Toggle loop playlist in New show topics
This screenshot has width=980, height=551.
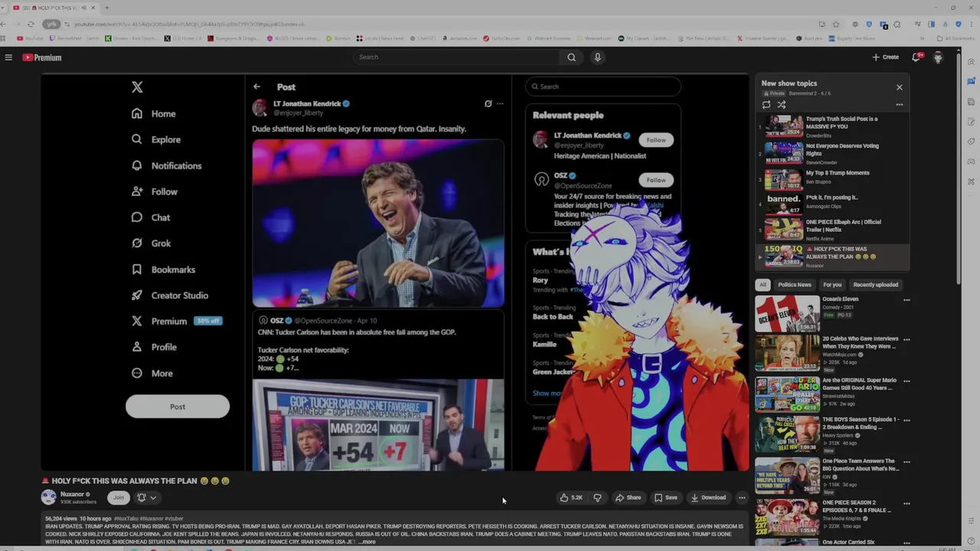click(x=766, y=105)
